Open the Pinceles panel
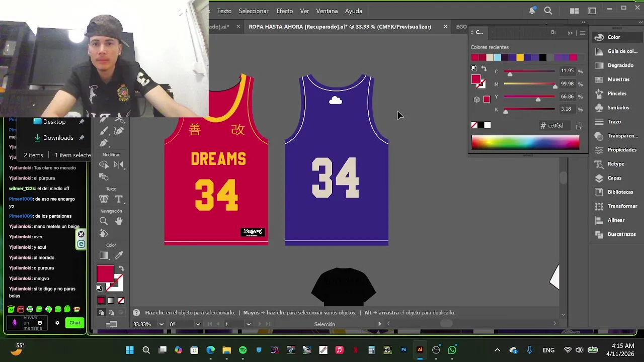Screen dimensions: 644x362 616,94
